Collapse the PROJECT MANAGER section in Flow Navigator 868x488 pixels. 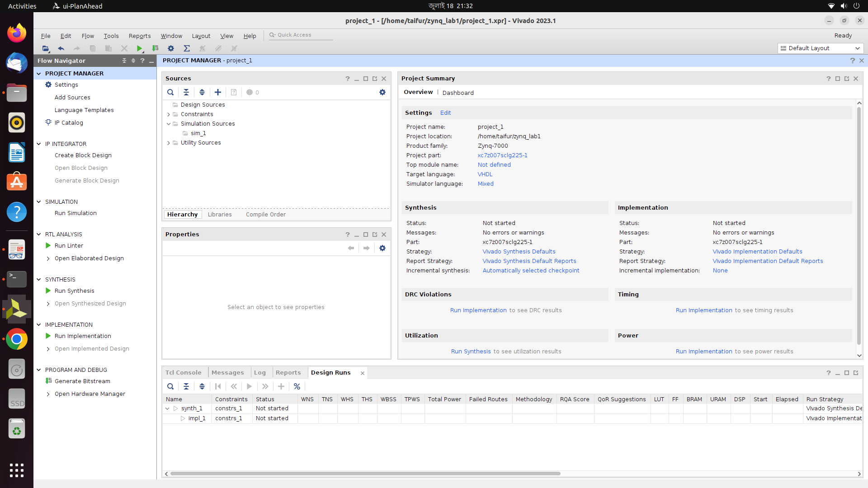tap(39, 73)
